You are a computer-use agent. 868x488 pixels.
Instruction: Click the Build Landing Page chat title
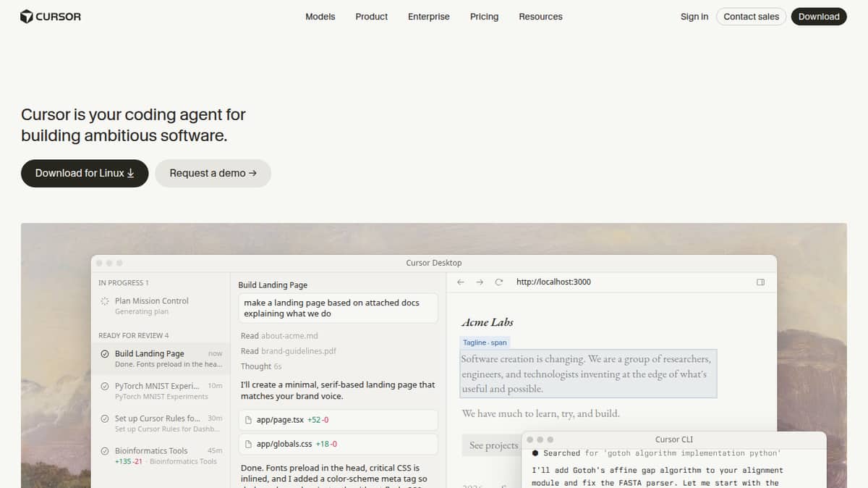click(x=273, y=285)
